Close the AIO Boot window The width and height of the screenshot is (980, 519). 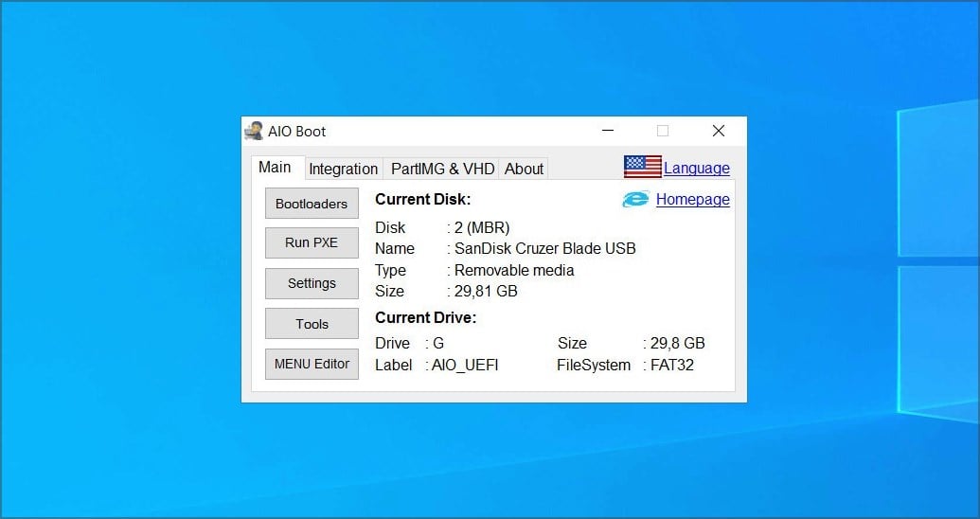tap(719, 131)
